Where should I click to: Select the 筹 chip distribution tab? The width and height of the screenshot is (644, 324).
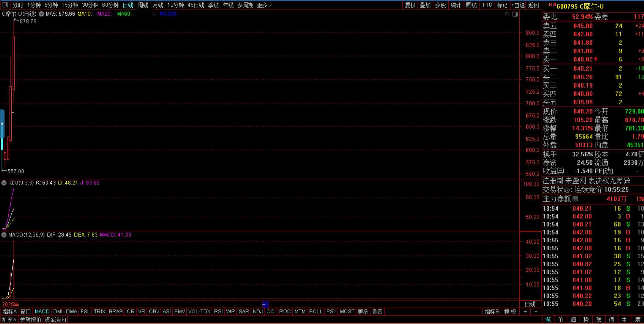click(637, 320)
